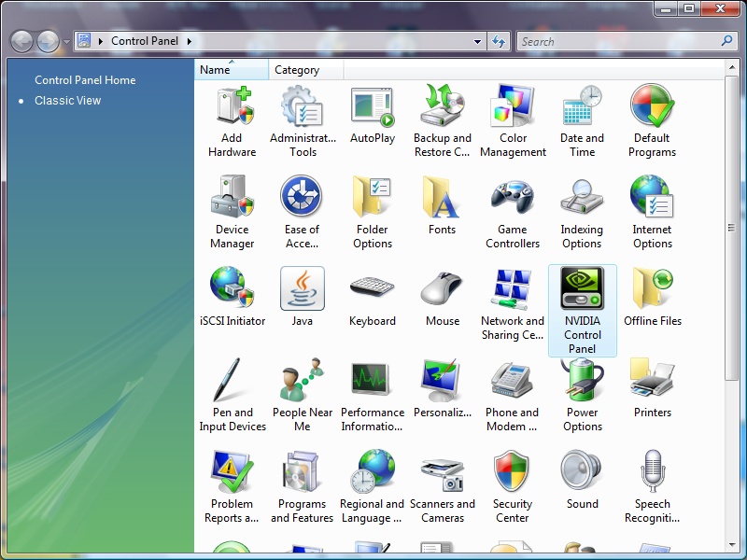Open the NVIDIA Control Panel icon

click(583, 289)
